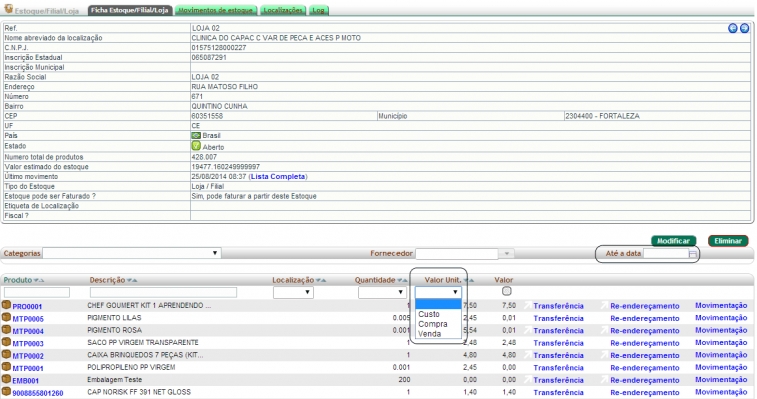This screenshot has width=757, height=399.
Task: Click the box icon beside EMB001
Action: click(6, 379)
